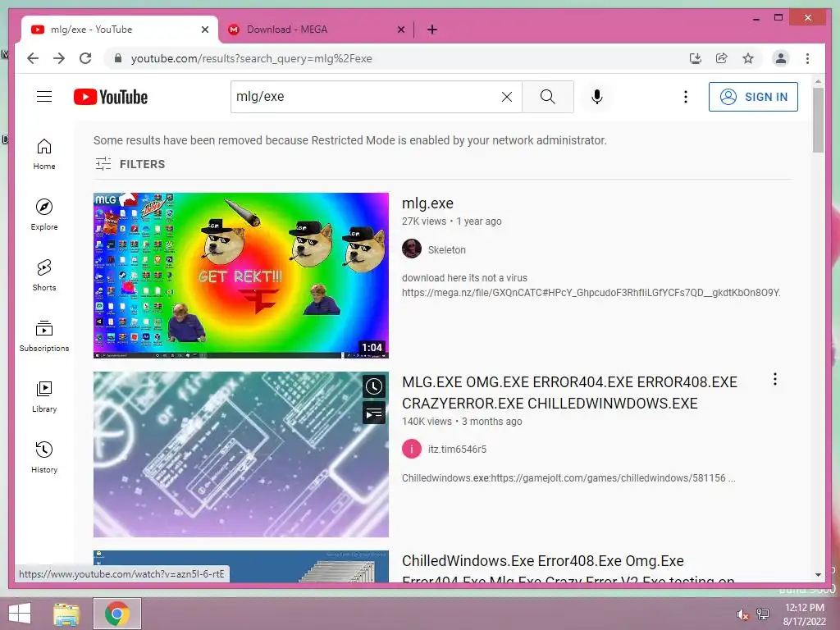
Task: Open Explore in the sidebar
Action: point(44,214)
